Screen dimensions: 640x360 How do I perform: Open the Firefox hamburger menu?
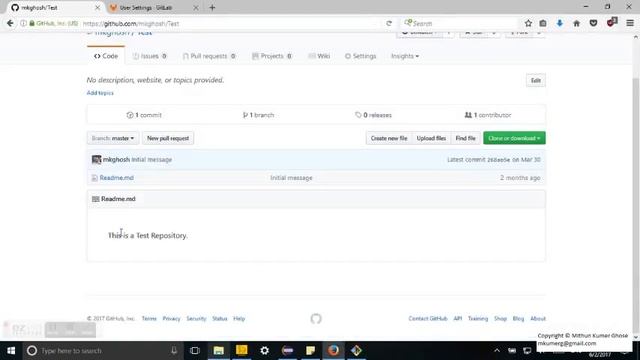630,23
